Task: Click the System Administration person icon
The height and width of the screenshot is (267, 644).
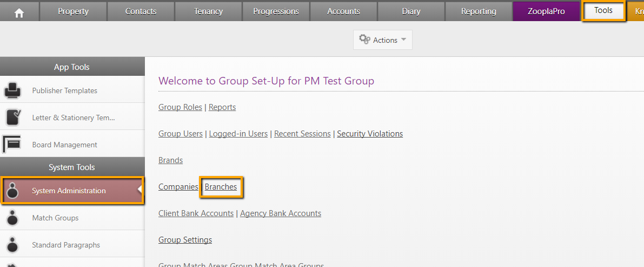Action: 13,191
